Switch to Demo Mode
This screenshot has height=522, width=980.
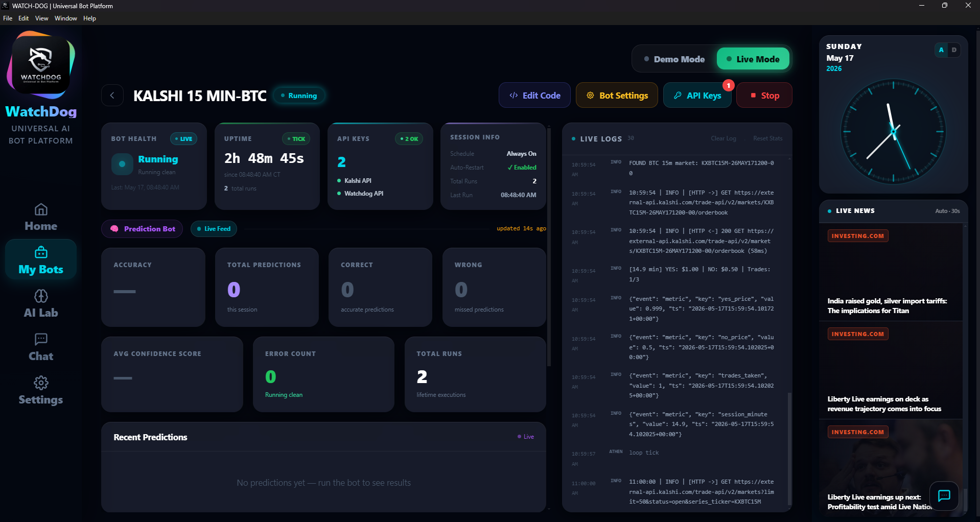coord(674,59)
